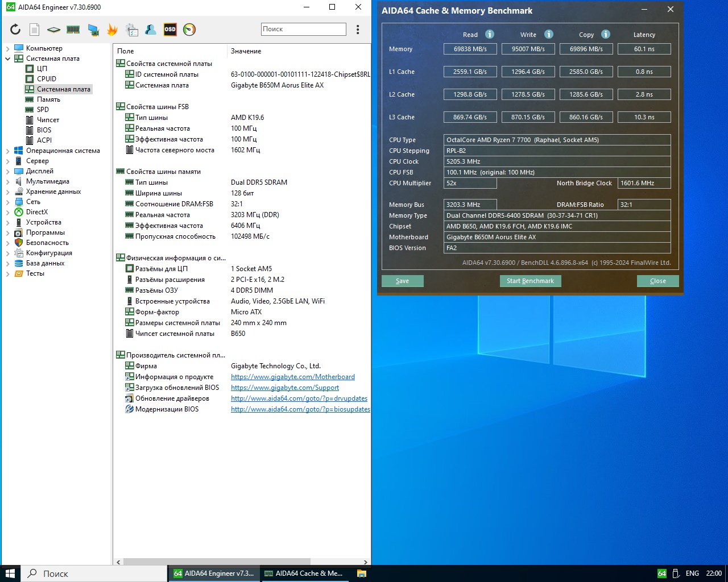Screen dimensions: 728x582
Task: Switch to AIDA64 Engineer taskbar button
Action: point(213,573)
